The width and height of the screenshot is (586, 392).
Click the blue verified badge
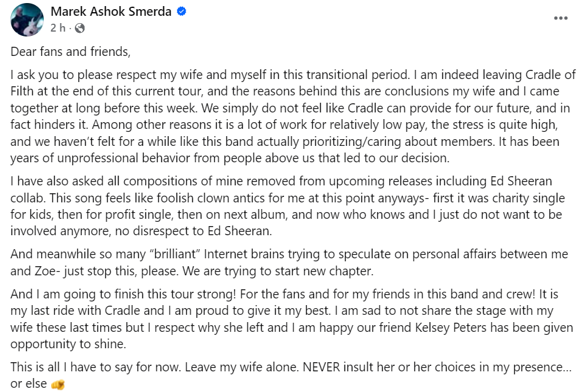(x=181, y=12)
